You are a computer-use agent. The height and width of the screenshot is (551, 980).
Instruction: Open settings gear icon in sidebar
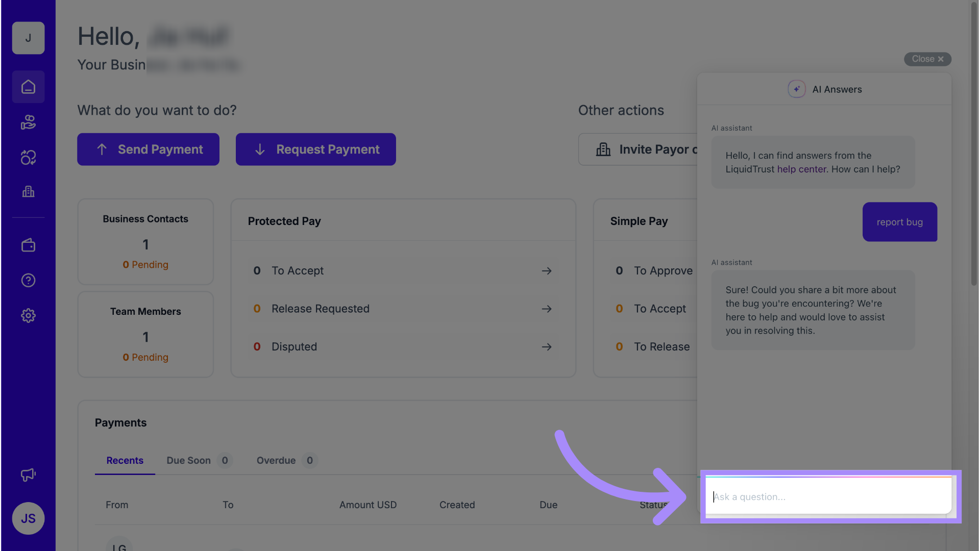[x=28, y=315]
